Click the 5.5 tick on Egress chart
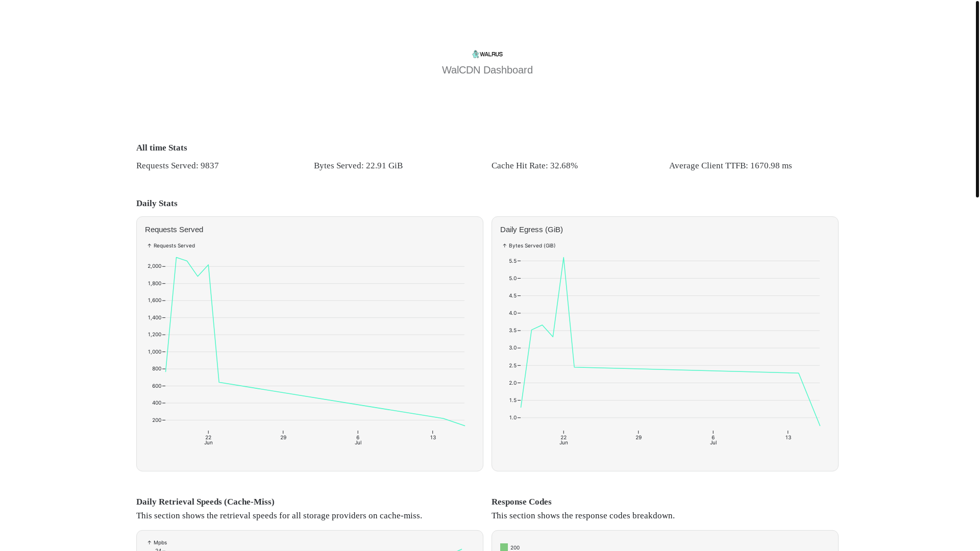Viewport: 980px width, 551px height. tap(512, 261)
